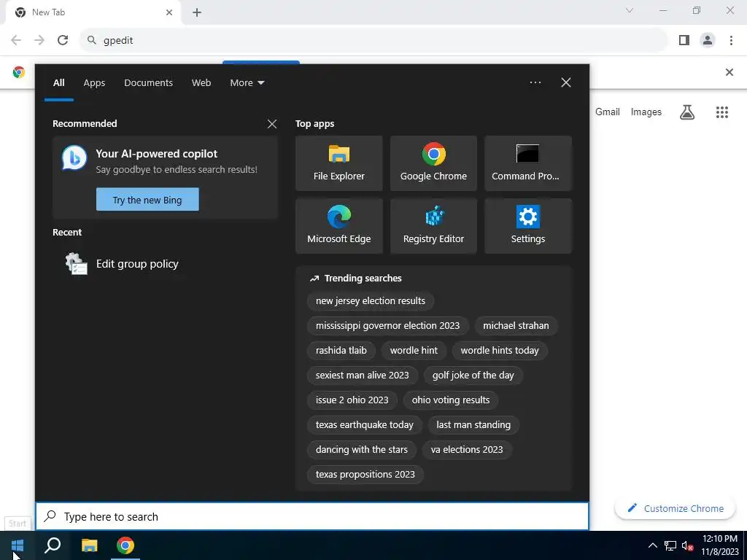This screenshot has height=560, width=747.
Task: Open Google Images link
Action: pos(646,112)
